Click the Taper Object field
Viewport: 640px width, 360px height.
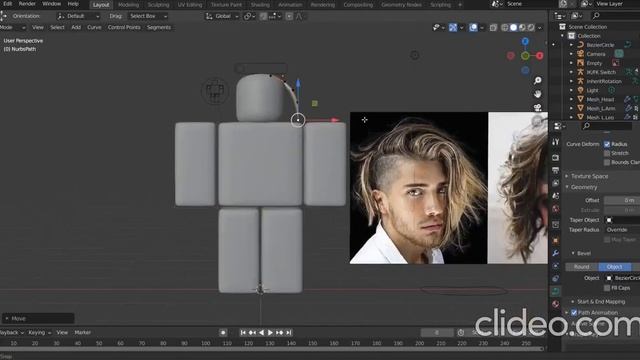point(622,220)
